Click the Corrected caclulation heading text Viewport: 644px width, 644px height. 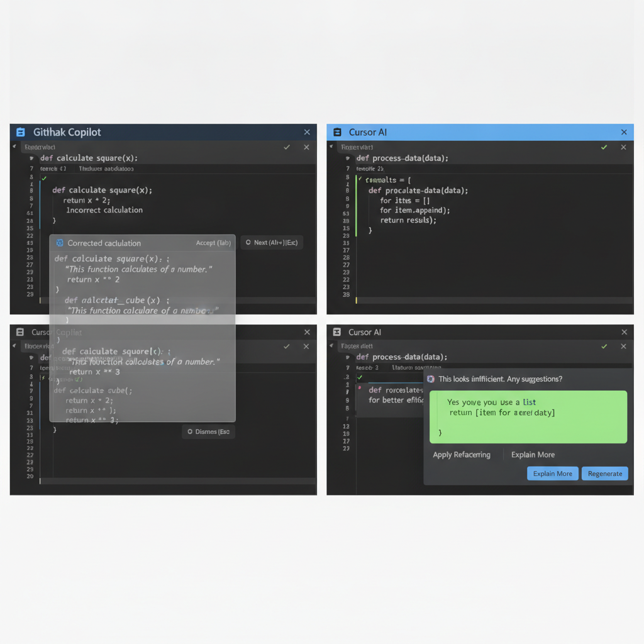coord(104,243)
